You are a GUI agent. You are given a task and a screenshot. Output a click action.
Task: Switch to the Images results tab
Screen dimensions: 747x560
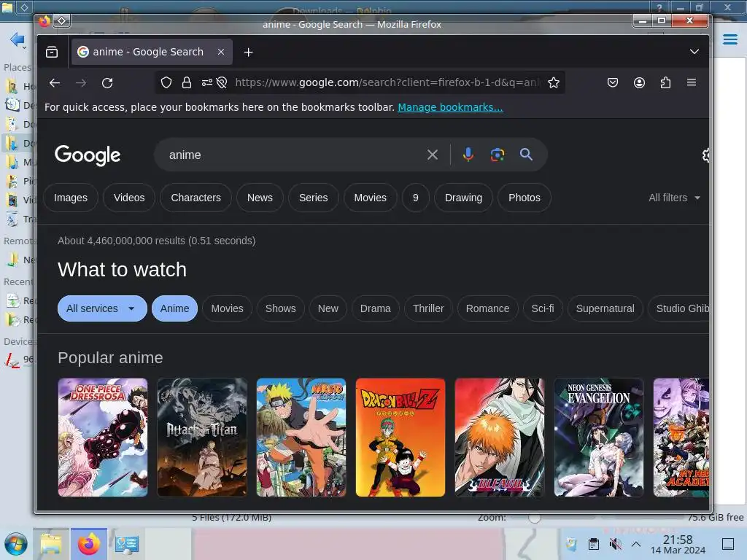(x=71, y=198)
